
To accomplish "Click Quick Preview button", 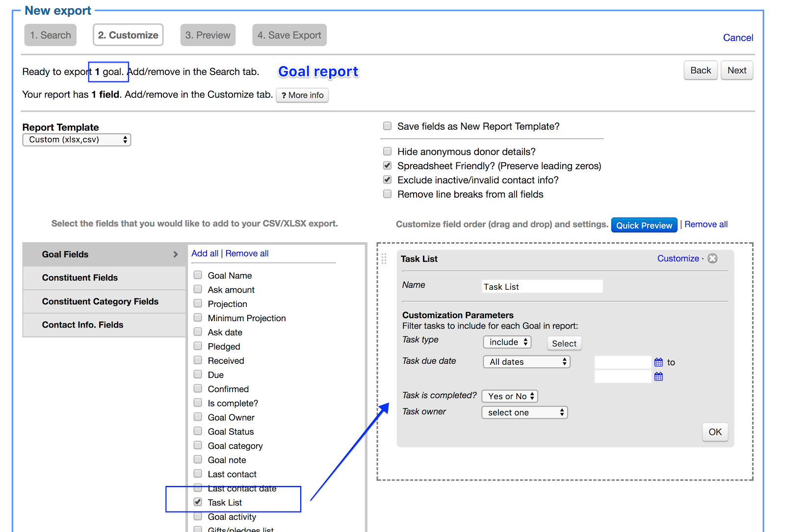I will [644, 225].
